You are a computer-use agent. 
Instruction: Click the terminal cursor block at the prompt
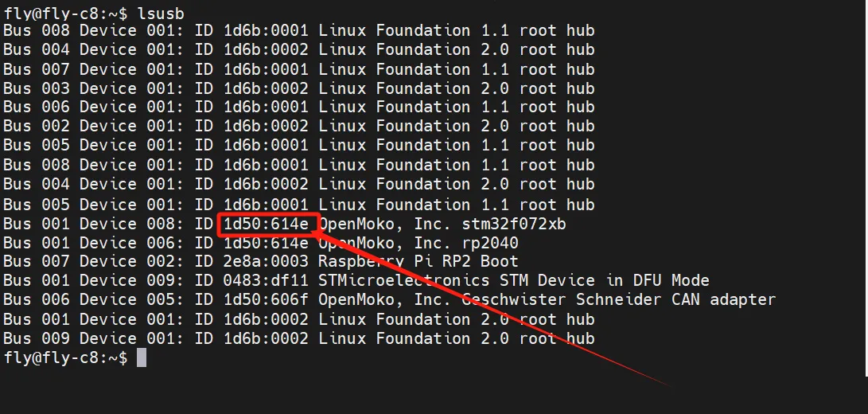(x=142, y=358)
